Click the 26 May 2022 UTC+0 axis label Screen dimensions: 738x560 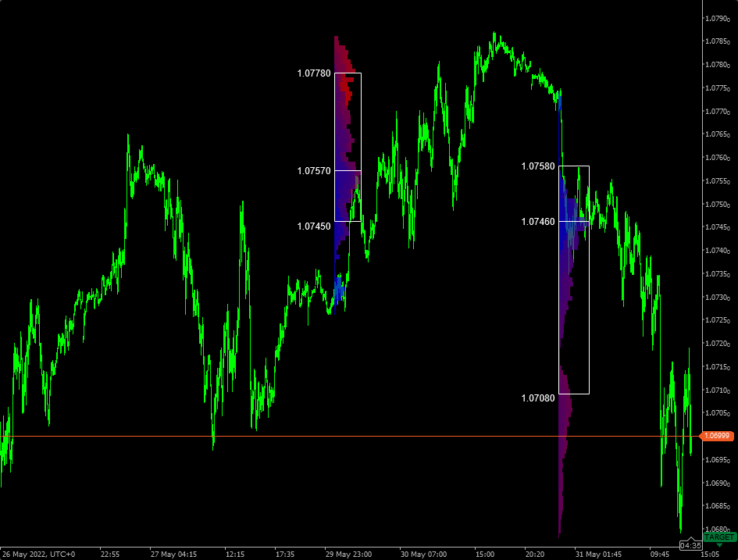pyautogui.click(x=37, y=551)
